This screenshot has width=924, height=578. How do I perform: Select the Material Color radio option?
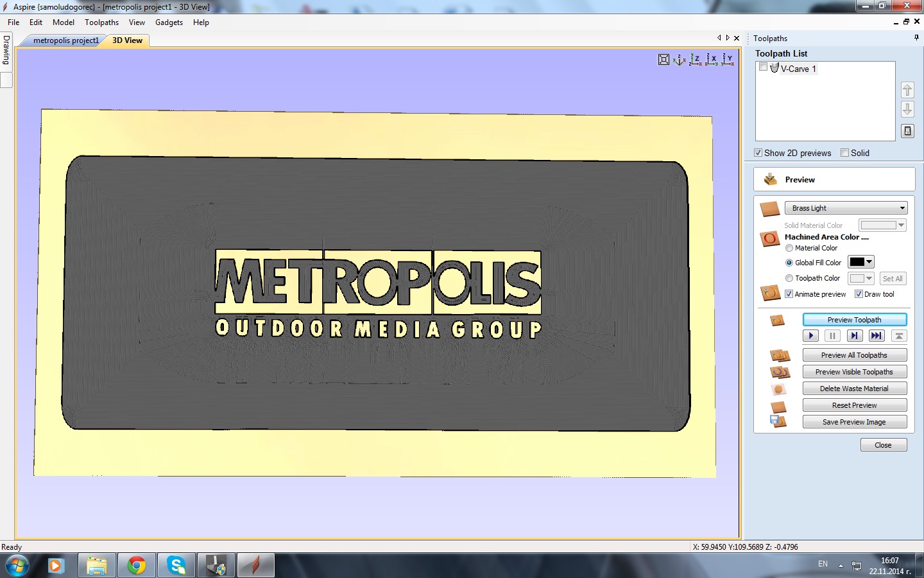click(789, 248)
